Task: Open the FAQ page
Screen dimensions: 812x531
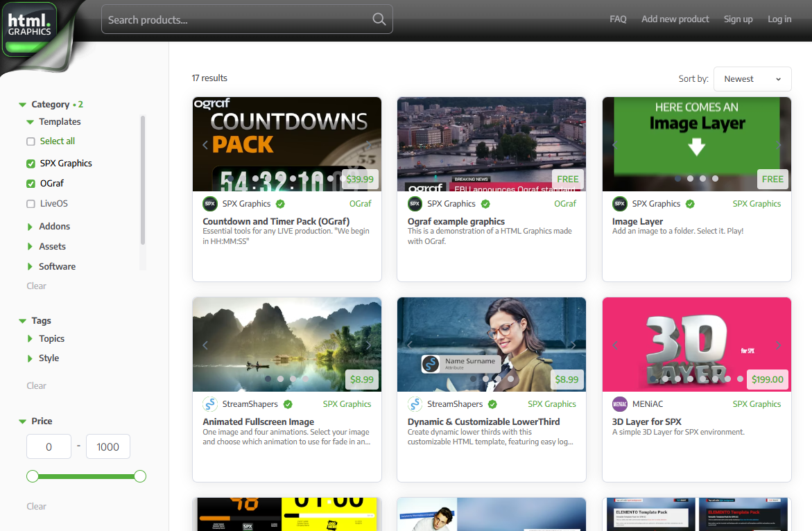Action: coord(618,19)
